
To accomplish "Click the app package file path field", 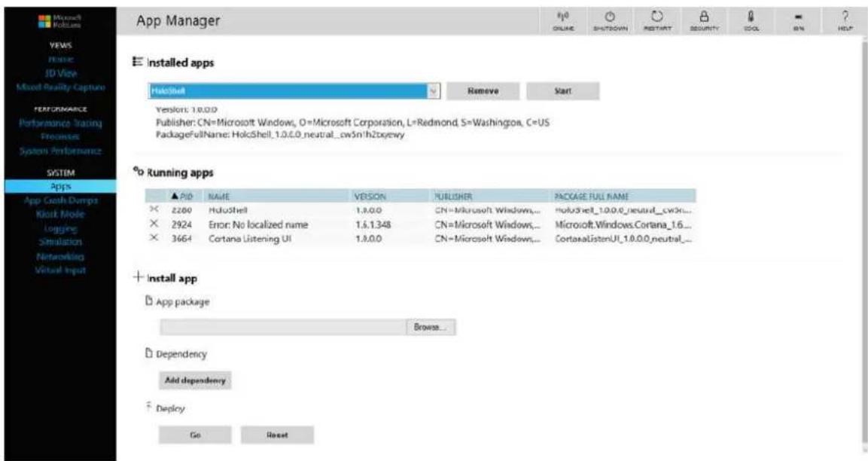I will [x=283, y=327].
